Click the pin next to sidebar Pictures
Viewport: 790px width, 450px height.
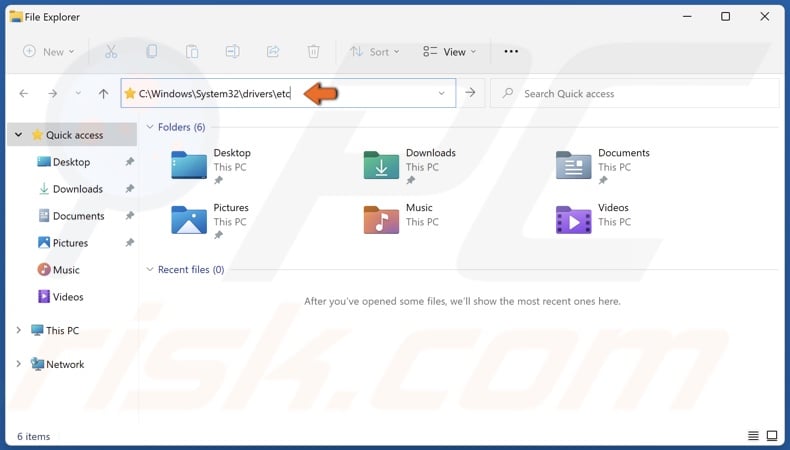[x=129, y=242]
